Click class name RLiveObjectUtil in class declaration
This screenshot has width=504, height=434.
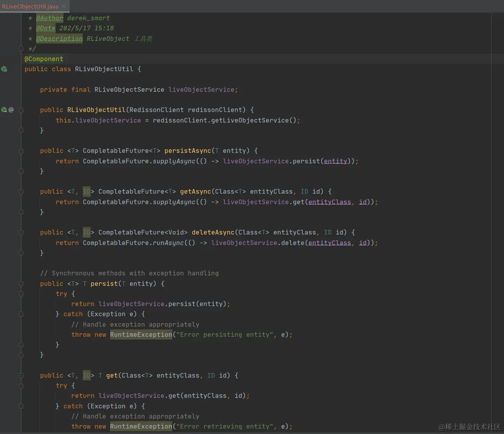coord(104,69)
